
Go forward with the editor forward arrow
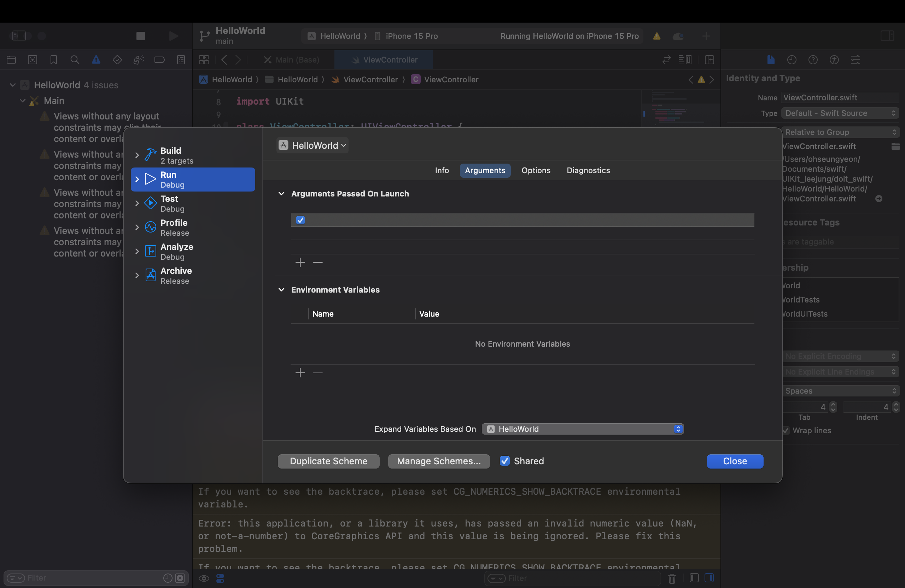coord(238,60)
